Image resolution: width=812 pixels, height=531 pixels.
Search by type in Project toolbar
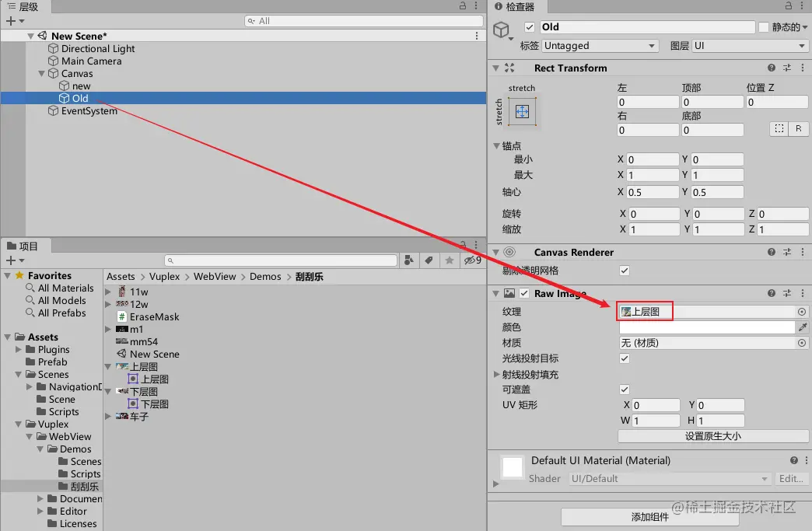pyautogui.click(x=408, y=260)
